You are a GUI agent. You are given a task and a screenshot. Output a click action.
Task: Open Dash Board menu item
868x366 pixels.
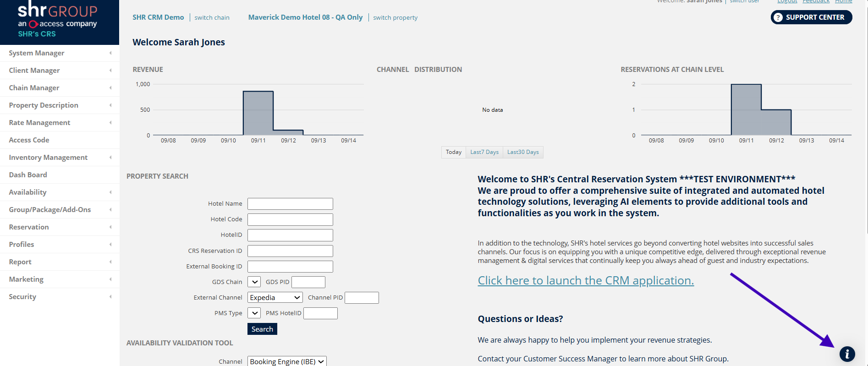pos(60,175)
